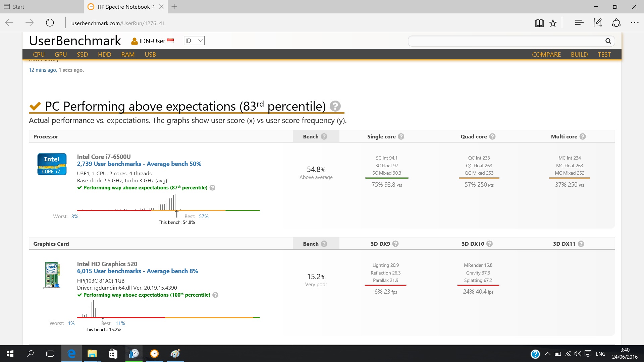
Task: Click the 12 mins ago run link
Action: coord(42,70)
